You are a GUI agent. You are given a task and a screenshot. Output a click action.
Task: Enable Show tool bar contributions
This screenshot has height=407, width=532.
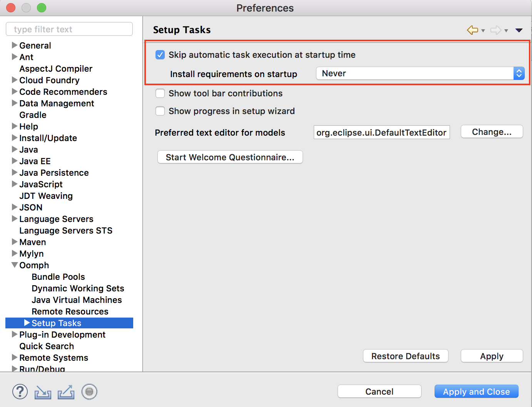point(160,93)
